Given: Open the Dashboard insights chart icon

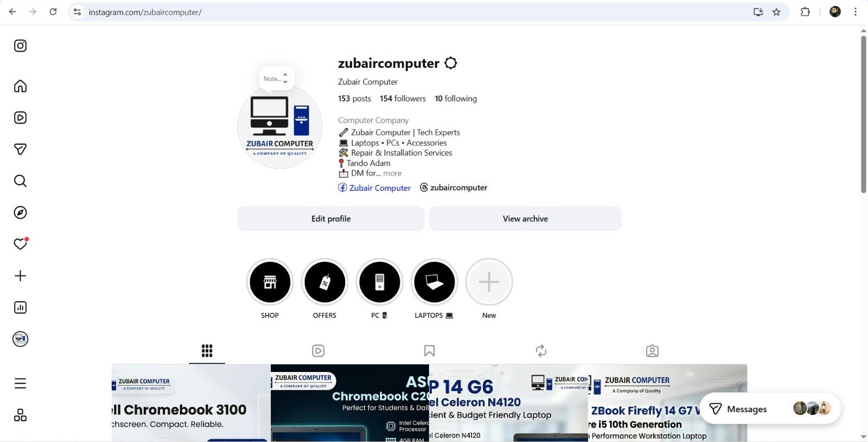Looking at the screenshot, I should tap(20, 308).
